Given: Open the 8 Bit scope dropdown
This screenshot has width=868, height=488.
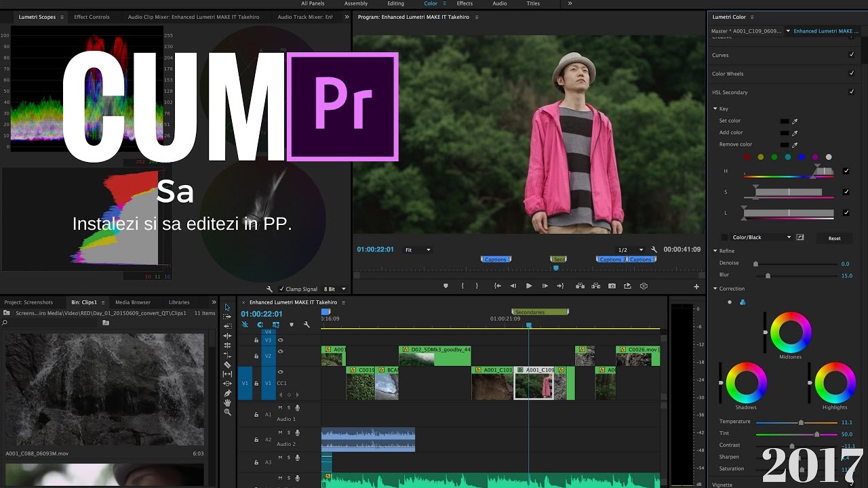Looking at the screenshot, I should [335, 289].
